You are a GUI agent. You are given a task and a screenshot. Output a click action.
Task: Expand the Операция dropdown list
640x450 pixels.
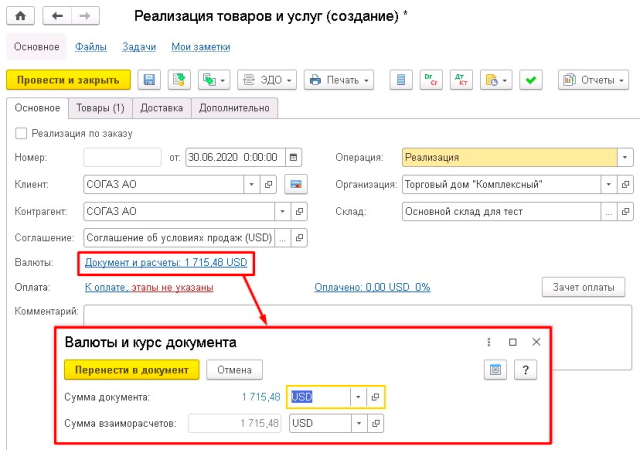625,157
